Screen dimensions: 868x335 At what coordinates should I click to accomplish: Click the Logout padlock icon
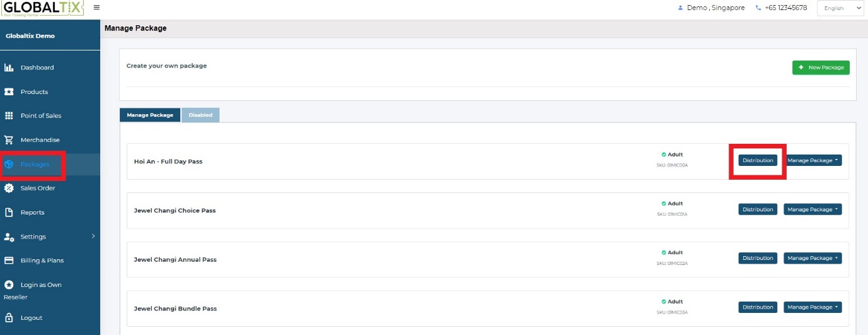[x=9, y=318]
